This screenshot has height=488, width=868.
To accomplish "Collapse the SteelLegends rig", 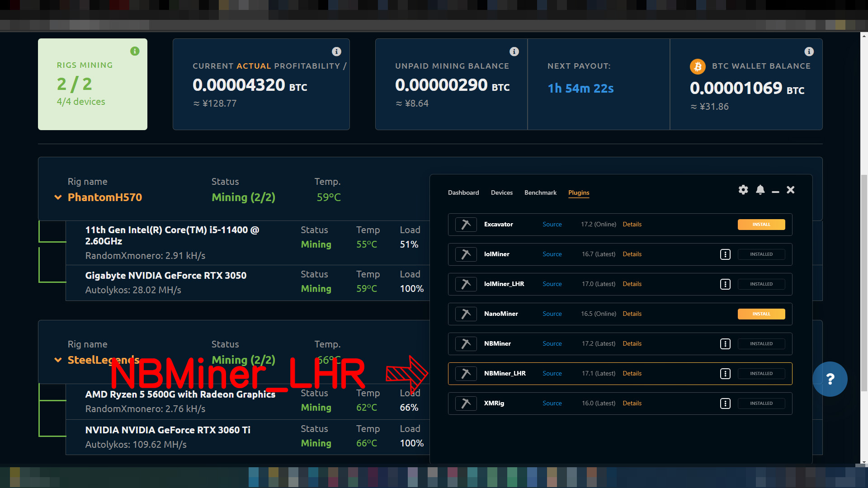I will click(58, 360).
